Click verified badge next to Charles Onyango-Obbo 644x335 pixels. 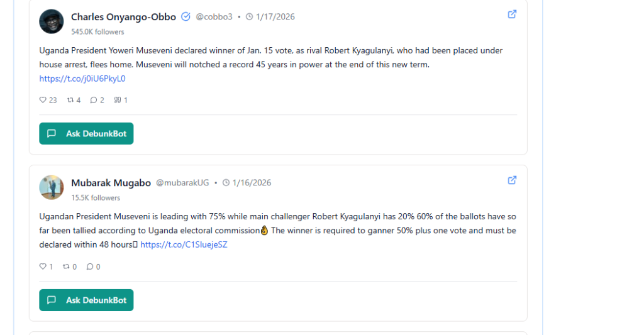click(186, 17)
